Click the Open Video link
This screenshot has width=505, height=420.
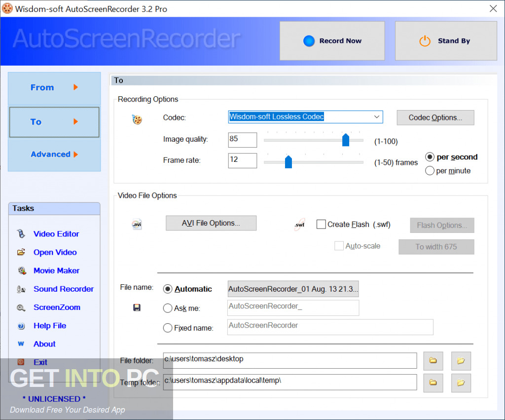pyautogui.click(x=55, y=252)
